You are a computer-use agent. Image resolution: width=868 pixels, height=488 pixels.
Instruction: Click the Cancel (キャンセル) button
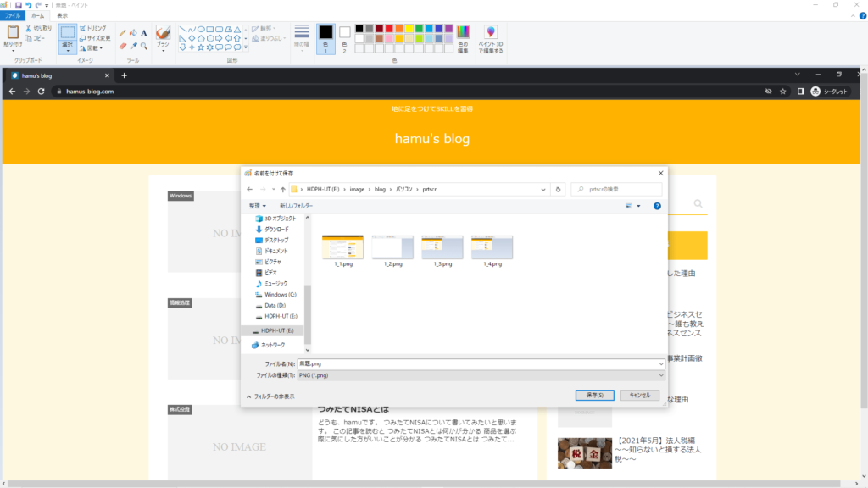tap(639, 395)
